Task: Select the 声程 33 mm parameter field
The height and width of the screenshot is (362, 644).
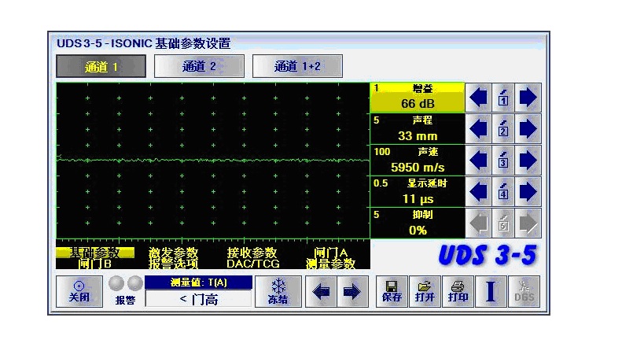Action: pyautogui.click(x=418, y=128)
